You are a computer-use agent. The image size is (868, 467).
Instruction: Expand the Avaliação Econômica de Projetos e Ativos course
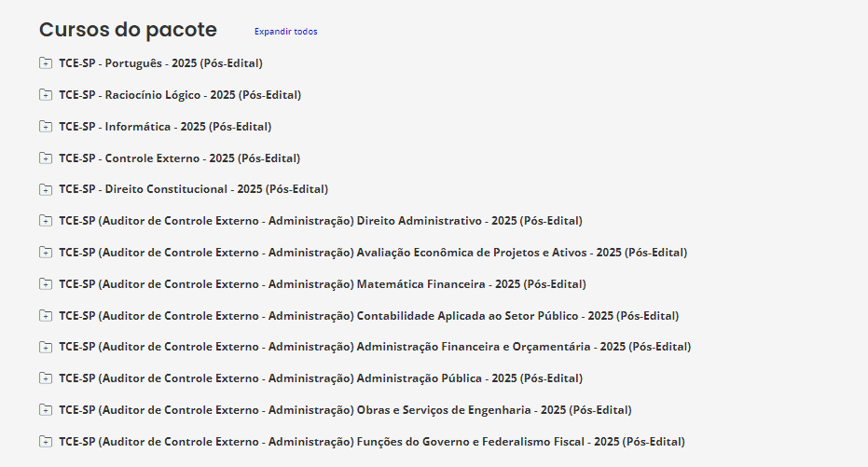pyautogui.click(x=46, y=253)
